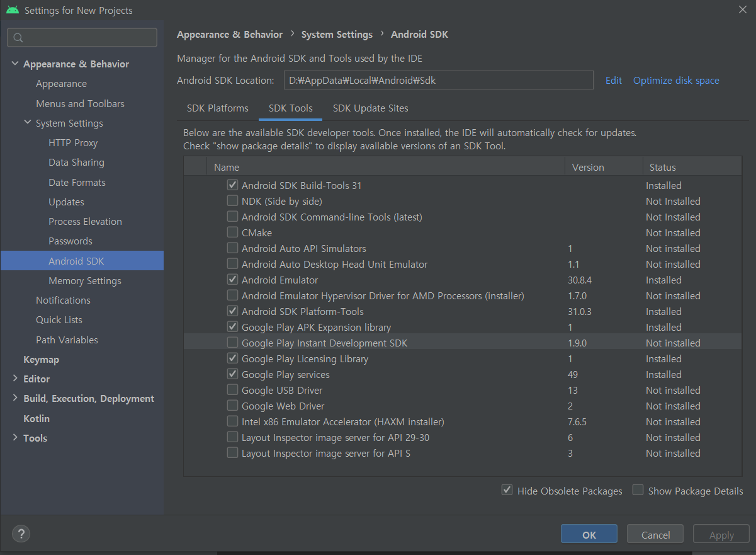756x555 pixels.
Task: Check the Google Web Driver box
Action: [x=232, y=406]
